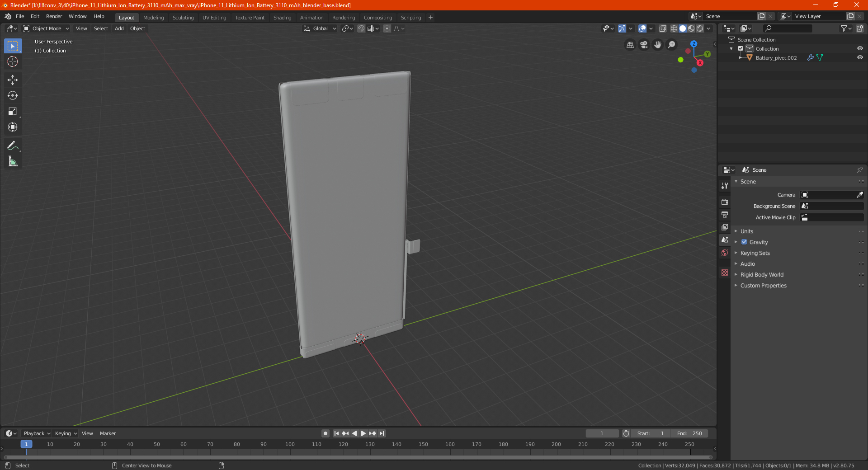Open the File menu

tap(20, 16)
